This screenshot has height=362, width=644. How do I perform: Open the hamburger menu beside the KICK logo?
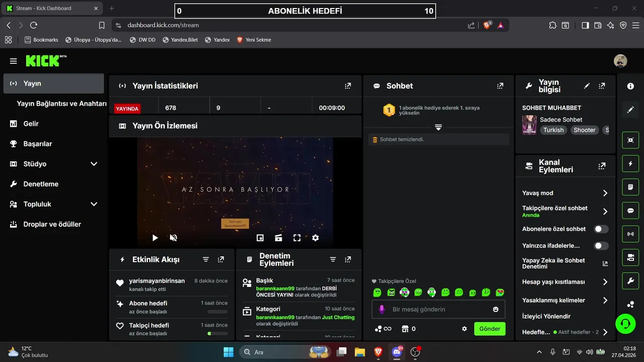13,61
